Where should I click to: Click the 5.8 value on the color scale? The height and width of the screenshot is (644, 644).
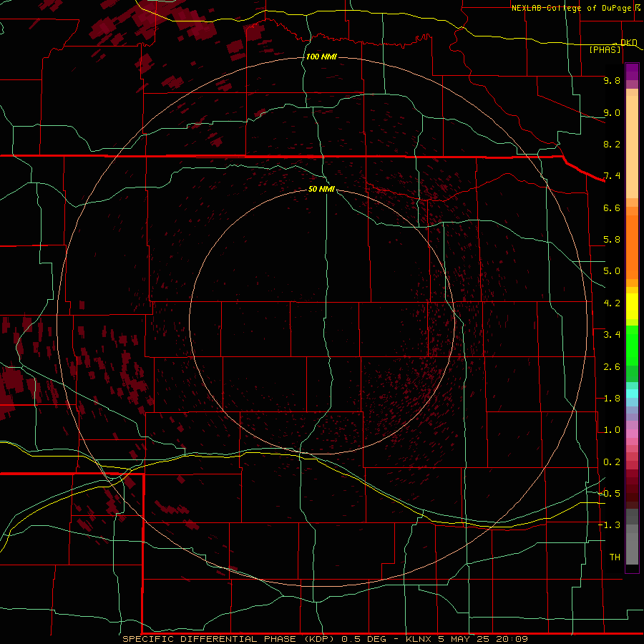(x=612, y=240)
